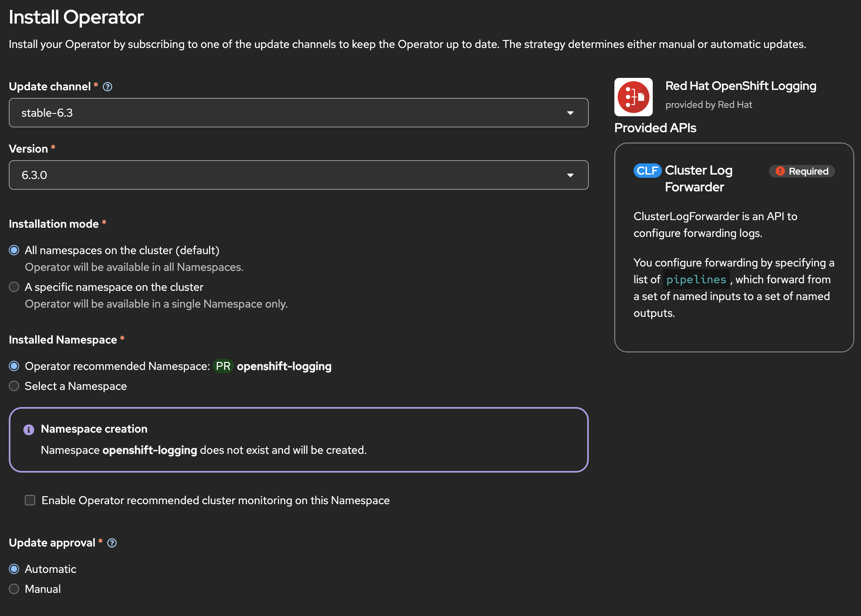Enable Operator recommended cluster monitoring checkbox
861x616 pixels.
coord(30,500)
